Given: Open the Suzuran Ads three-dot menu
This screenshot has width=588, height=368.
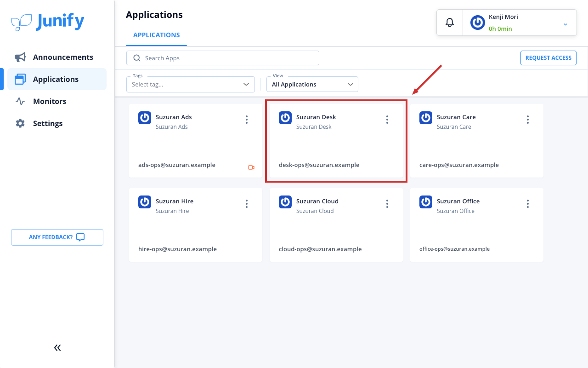Looking at the screenshot, I should [x=247, y=120].
